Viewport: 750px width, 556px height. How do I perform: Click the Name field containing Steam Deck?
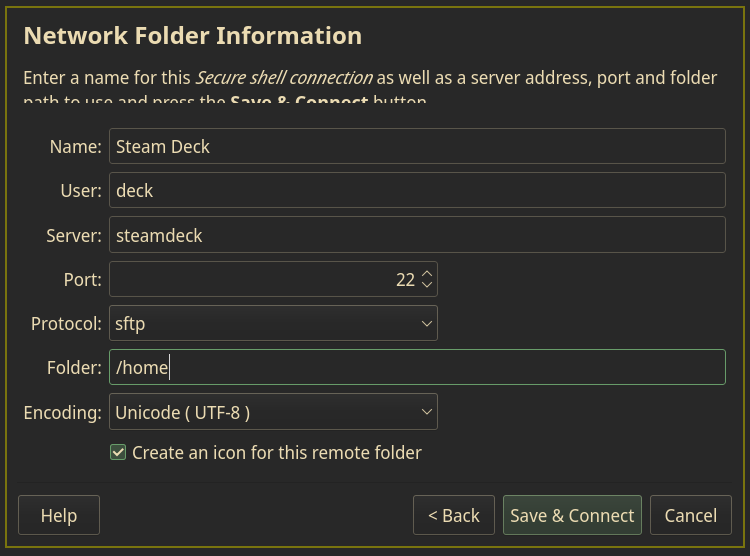coord(416,146)
